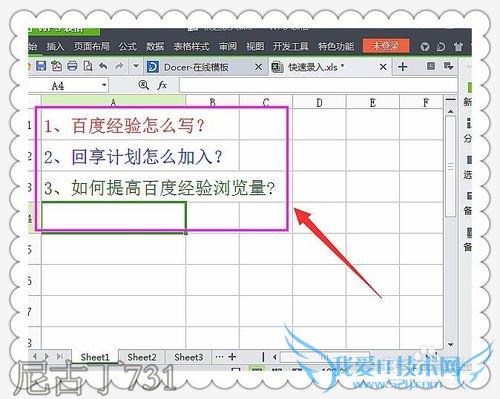
Task: Click the Save icon in quick toolbar
Action: tap(41, 66)
